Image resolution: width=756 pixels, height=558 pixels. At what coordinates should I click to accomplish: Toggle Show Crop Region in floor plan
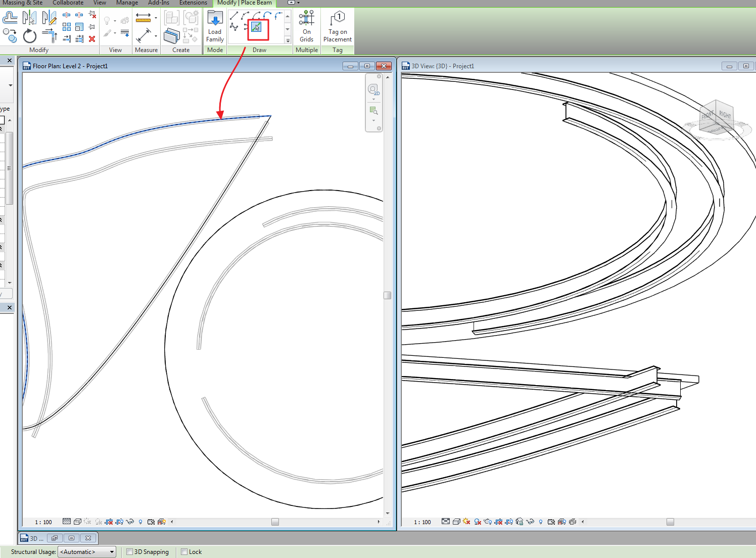(119, 522)
